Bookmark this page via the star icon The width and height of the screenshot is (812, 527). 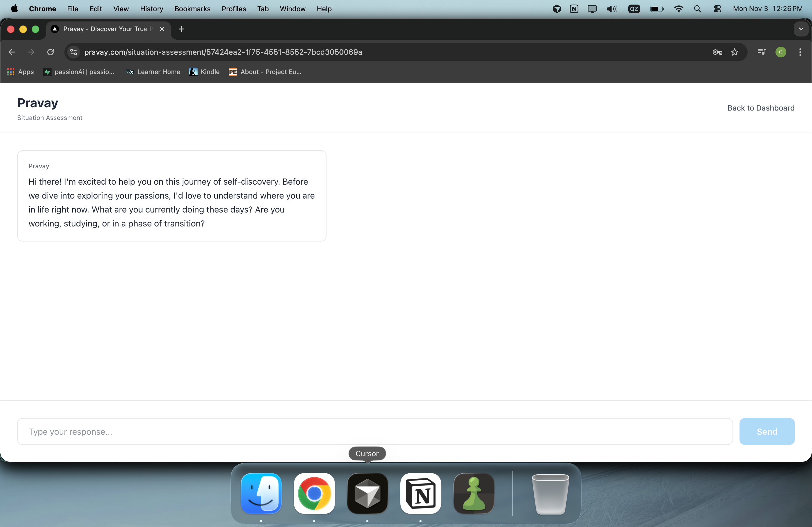click(735, 52)
